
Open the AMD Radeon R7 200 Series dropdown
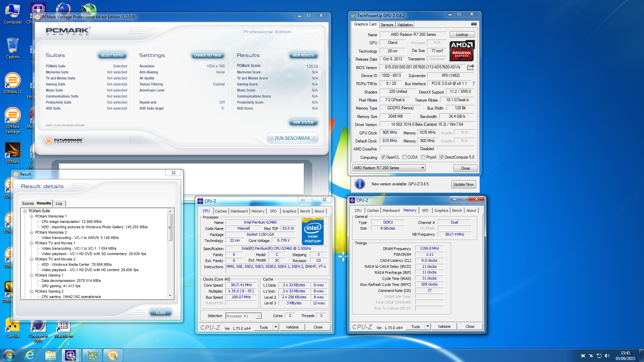pos(389,168)
